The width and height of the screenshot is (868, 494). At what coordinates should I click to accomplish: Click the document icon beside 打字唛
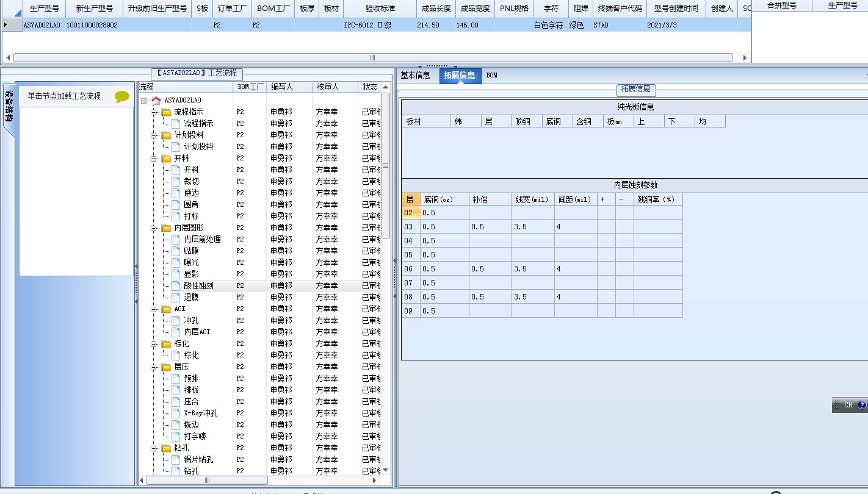point(176,436)
